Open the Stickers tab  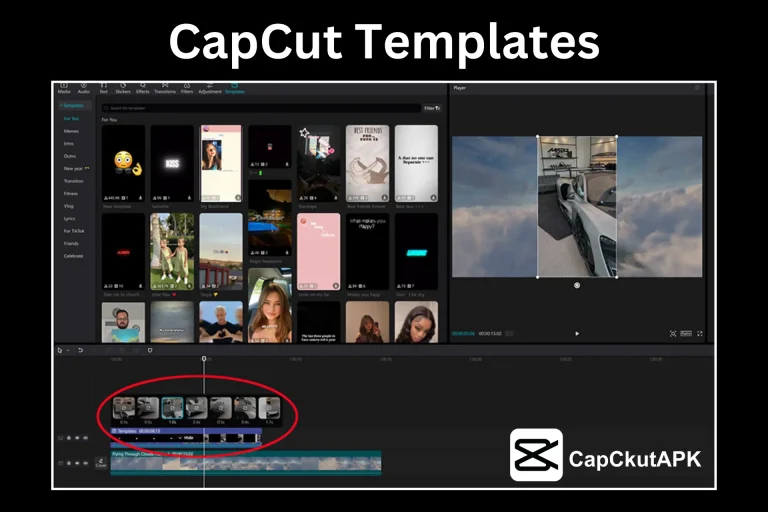(x=123, y=88)
